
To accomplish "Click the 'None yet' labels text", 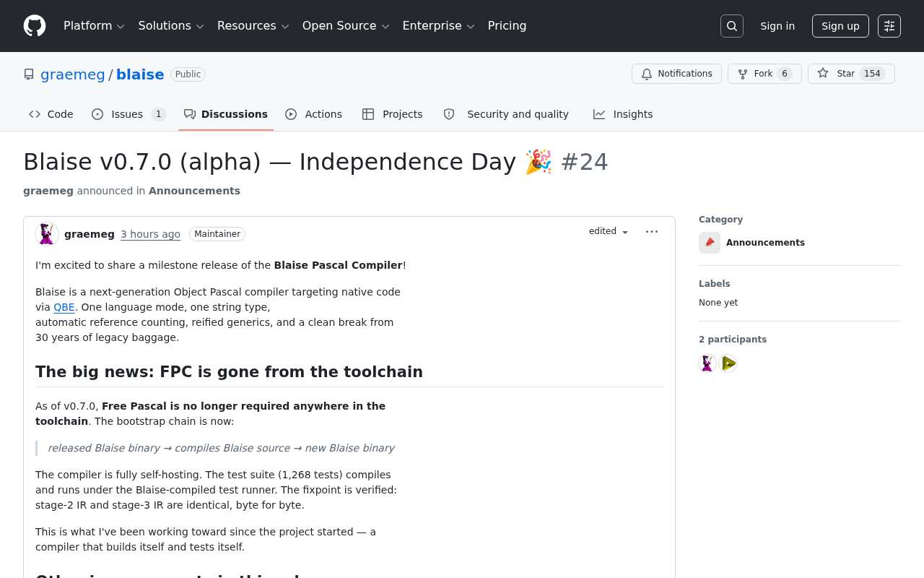I will [x=718, y=303].
